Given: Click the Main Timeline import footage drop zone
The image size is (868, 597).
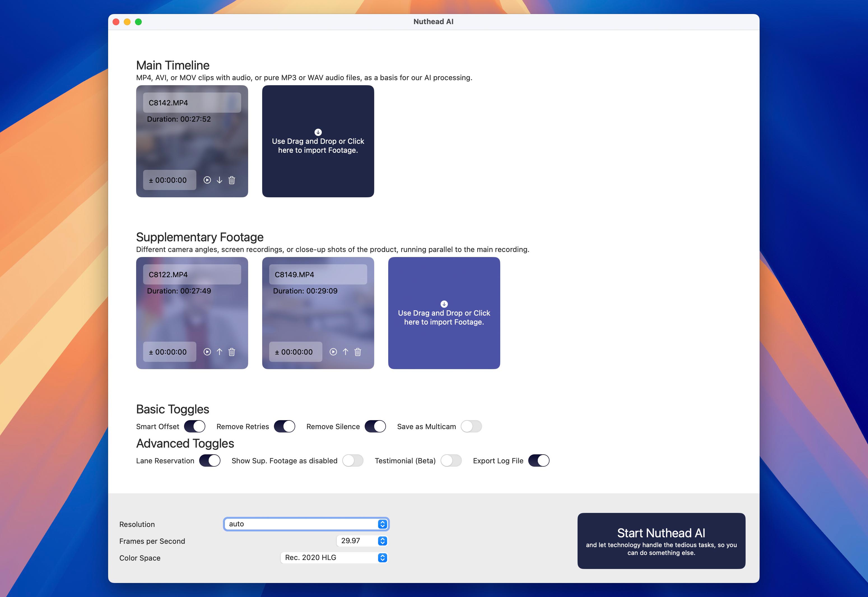Looking at the screenshot, I should (x=318, y=141).
